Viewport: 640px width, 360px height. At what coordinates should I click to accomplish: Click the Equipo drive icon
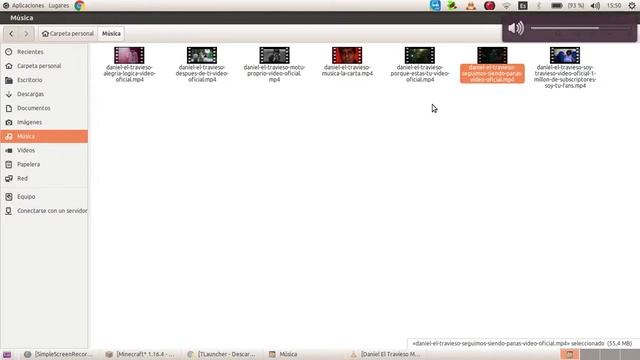[9, 197]
